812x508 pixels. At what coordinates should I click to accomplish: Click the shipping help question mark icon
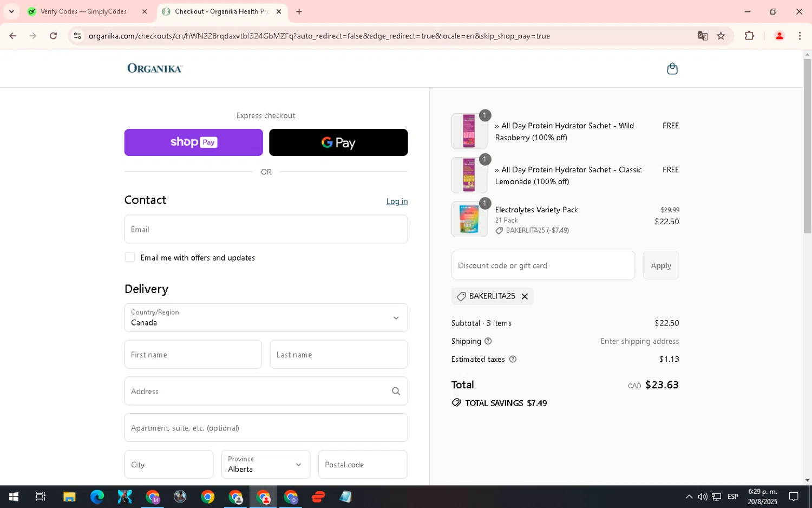(x=488, y=341)
